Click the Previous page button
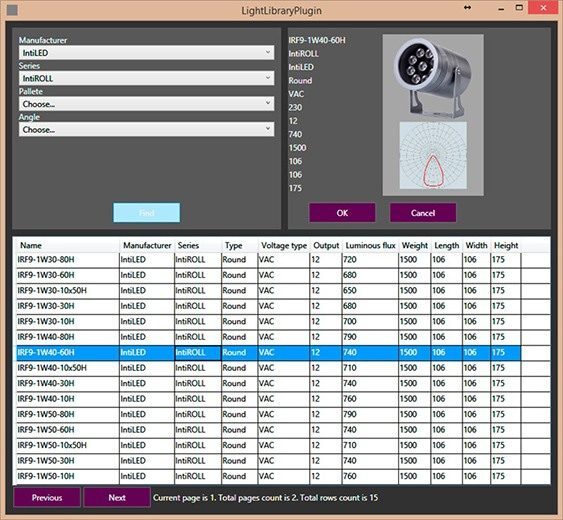This screenshot has width=563, height=520. [47, 497]
